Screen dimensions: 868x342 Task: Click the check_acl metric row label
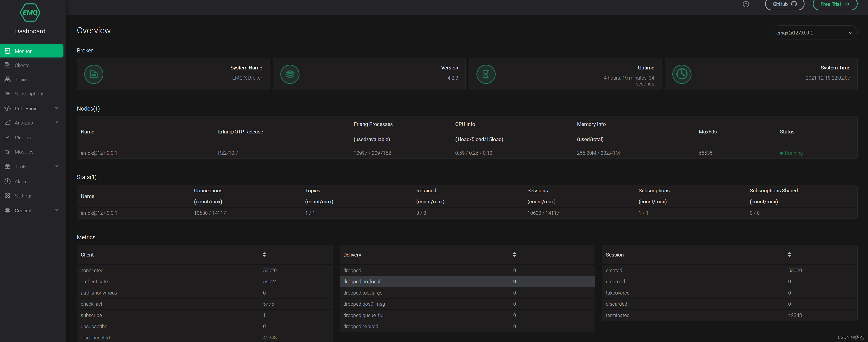click(91, 304)
